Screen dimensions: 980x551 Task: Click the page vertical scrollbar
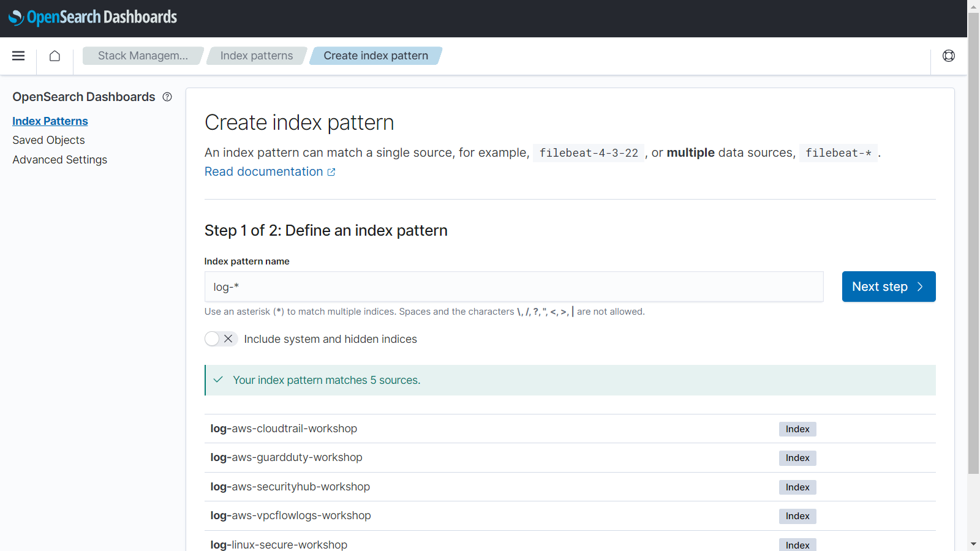tap(973, 245)
